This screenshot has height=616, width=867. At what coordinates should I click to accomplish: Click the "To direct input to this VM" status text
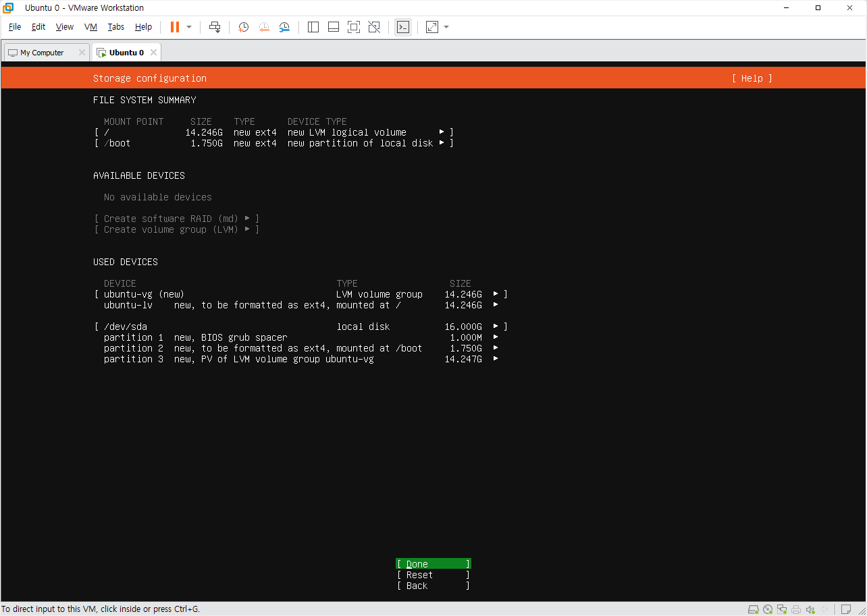pyautogui.click(x=101, y=609)
